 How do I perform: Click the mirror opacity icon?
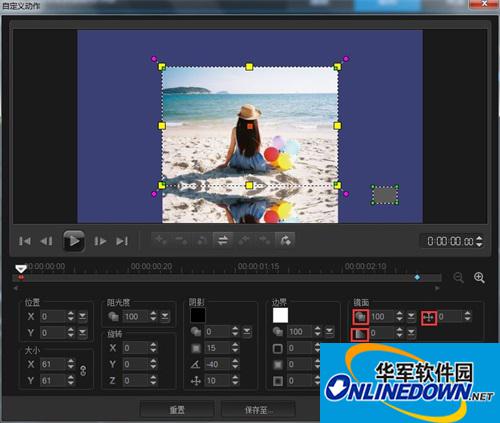[360, 317]
